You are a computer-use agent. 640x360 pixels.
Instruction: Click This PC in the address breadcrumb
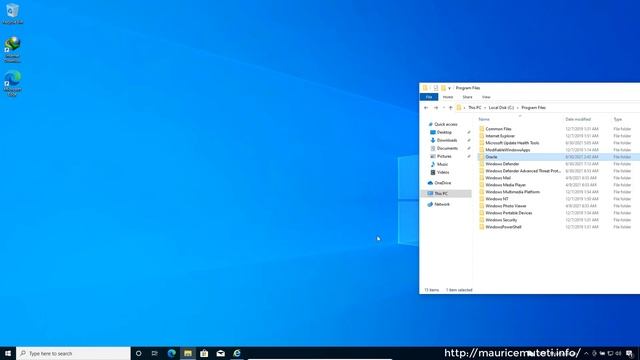tap(475, 108)
